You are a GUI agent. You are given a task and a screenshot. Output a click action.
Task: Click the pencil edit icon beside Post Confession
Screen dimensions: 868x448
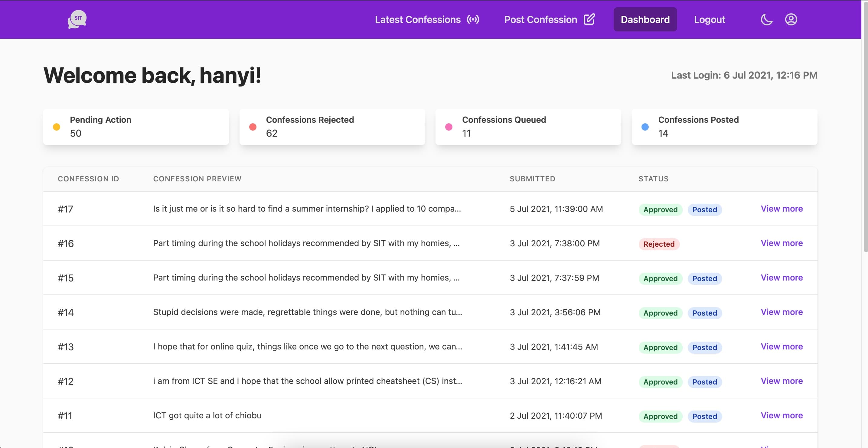point(589,19)
